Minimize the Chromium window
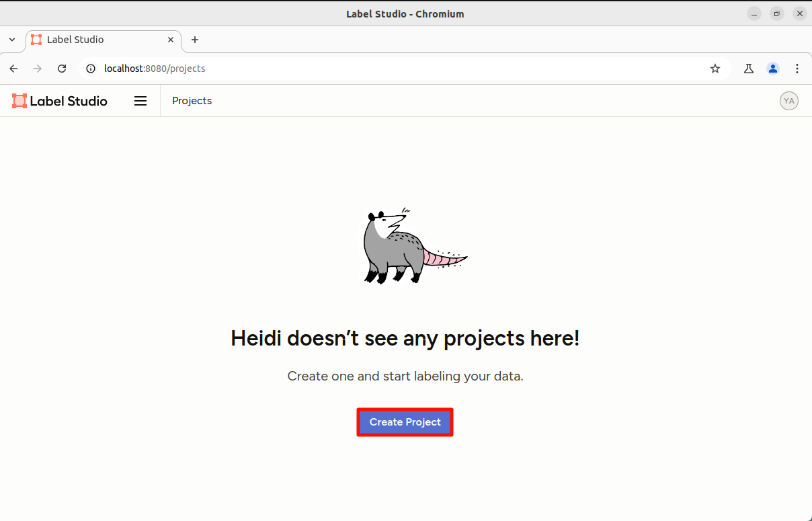812x521 pixels. click(x=755, y=13)
